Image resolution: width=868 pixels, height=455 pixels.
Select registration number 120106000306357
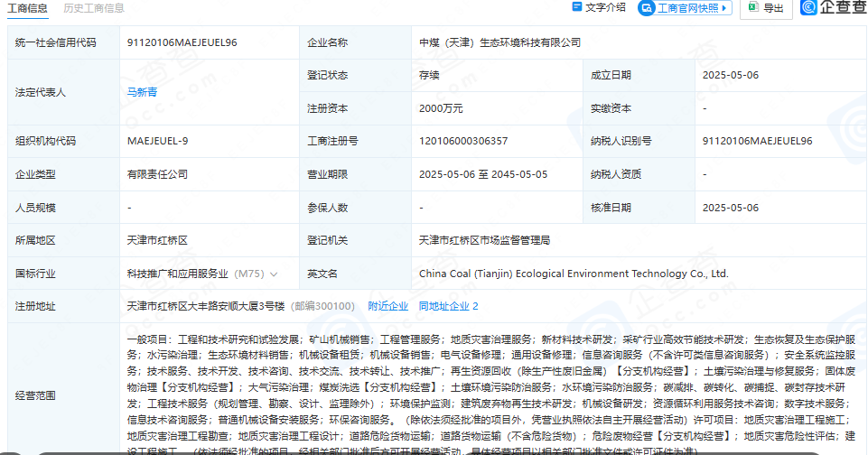pyautogui.click(x=463, y=141)
